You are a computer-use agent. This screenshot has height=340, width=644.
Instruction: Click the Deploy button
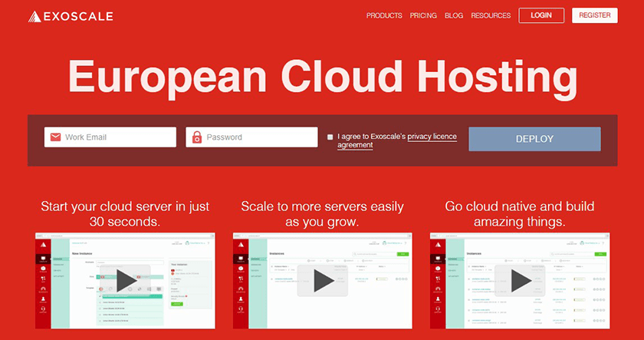point(534,139)
